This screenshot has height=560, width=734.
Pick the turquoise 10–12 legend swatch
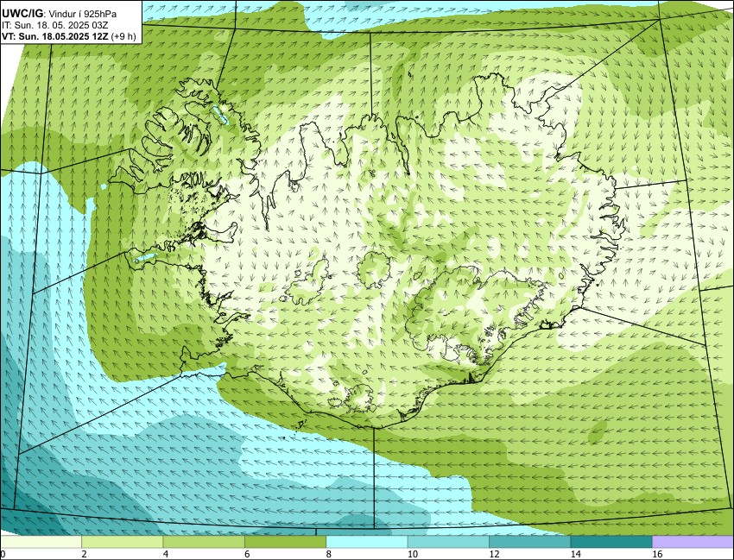point(448,542)
